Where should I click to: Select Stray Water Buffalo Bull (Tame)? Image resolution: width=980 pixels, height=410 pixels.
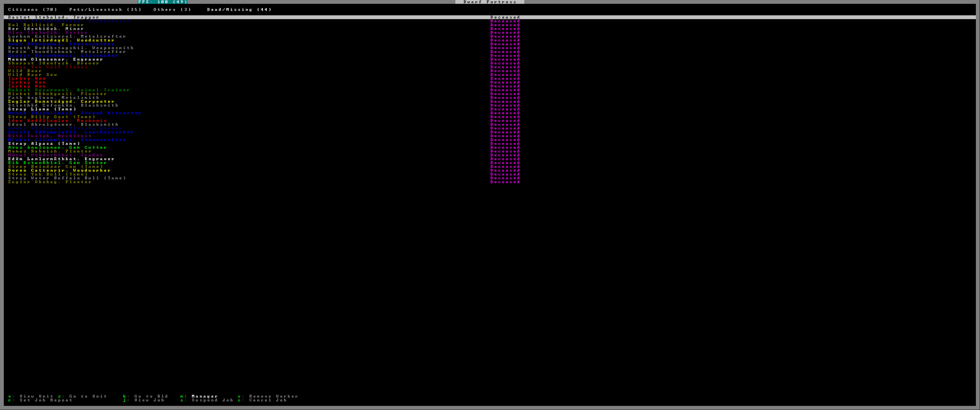(x=67, y=178)
